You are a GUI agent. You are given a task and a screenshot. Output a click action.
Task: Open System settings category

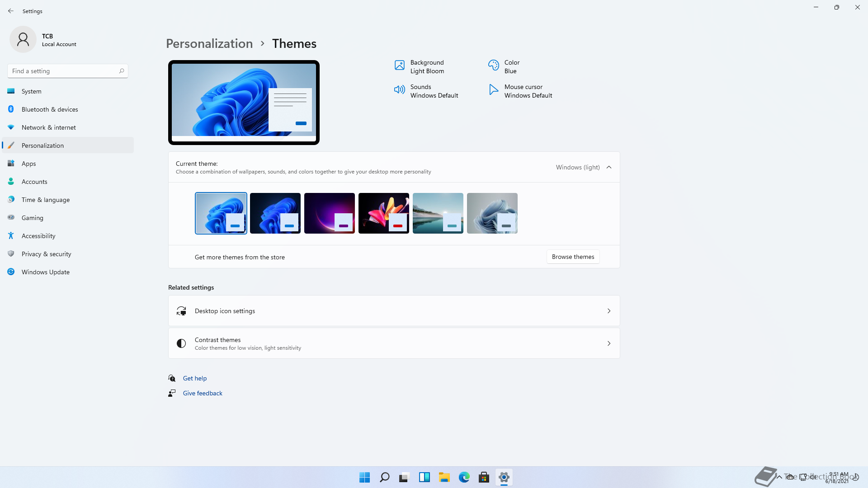pos(68,91)
